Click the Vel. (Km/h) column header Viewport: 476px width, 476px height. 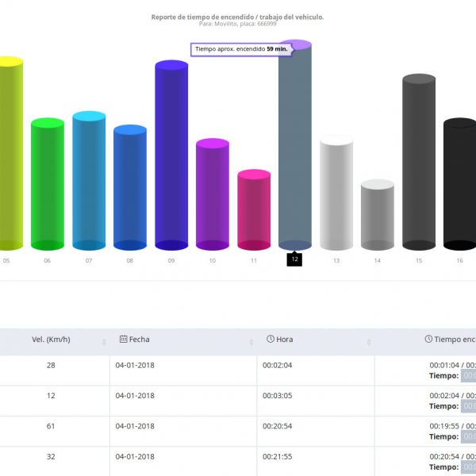click(x=51, y=340)
